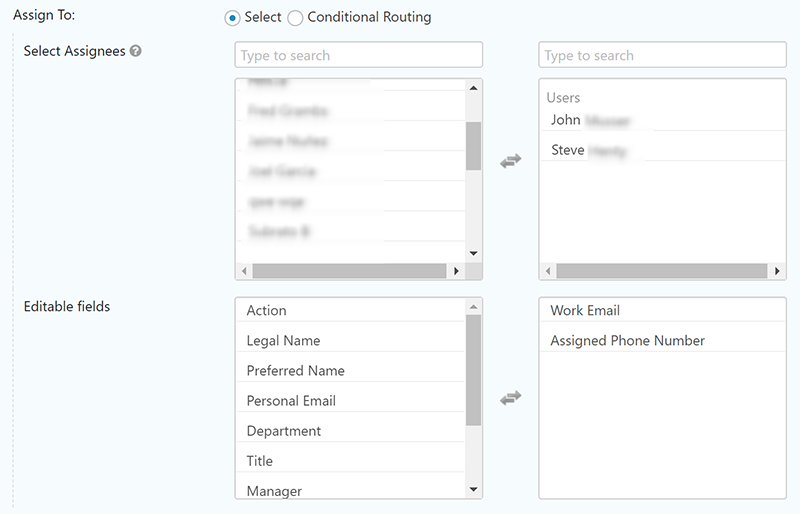Click up arrow of available assignees scrollbar

click(x=473, y=88)
